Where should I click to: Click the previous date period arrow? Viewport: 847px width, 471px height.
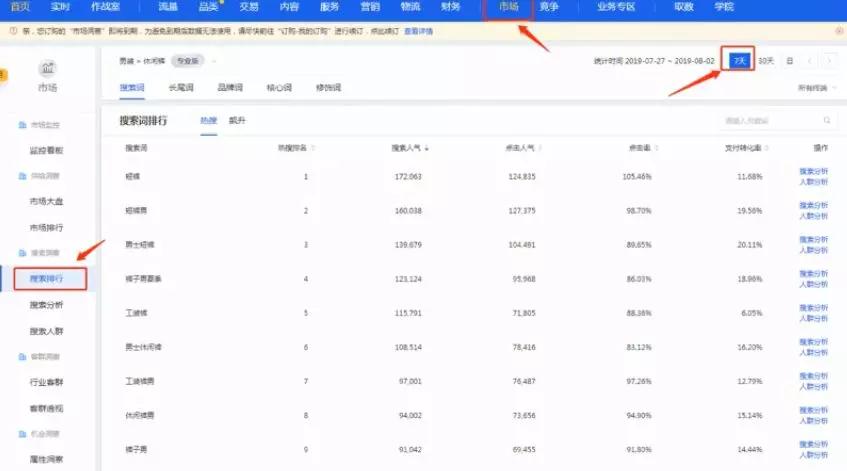click(x=810, y=61)
